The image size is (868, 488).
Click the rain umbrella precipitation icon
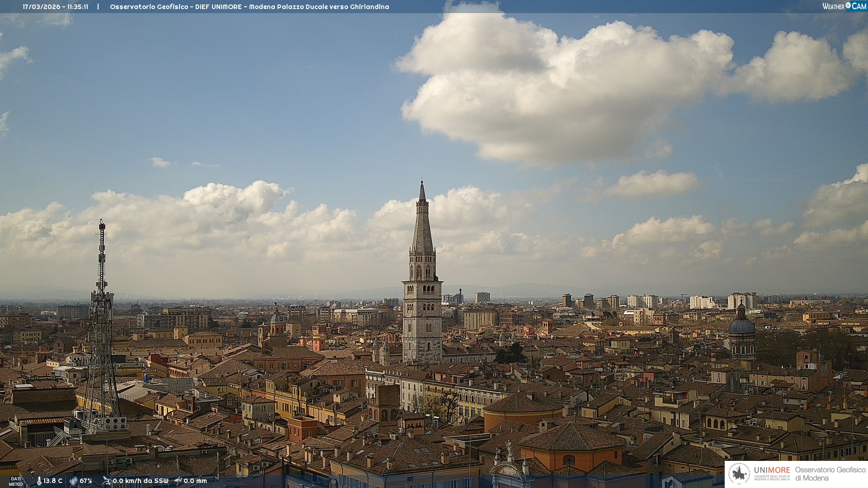(178, 481)
